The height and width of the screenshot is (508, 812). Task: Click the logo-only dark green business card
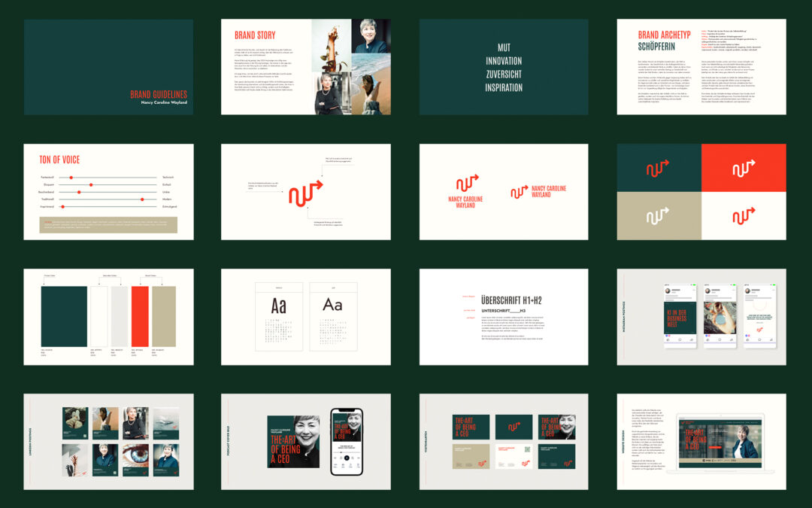[x=514, y=427]
